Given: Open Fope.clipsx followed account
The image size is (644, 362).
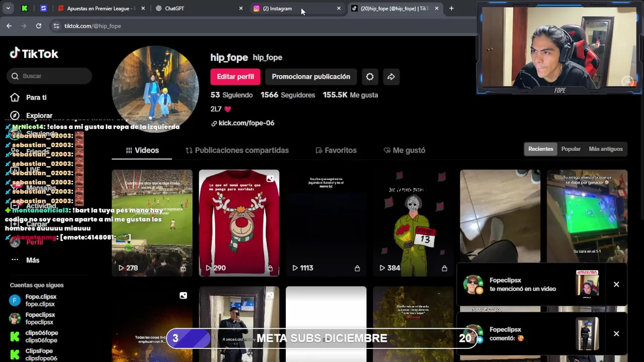Looking at the screenshot, I should pyautogui.click(x=33, y=301).
